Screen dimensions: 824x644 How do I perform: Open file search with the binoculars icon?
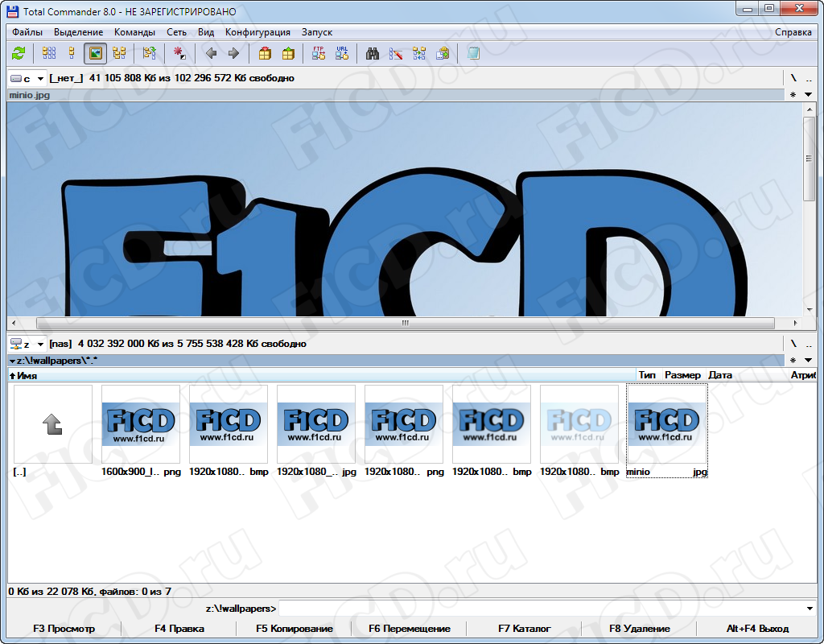[x=373, y=53]
